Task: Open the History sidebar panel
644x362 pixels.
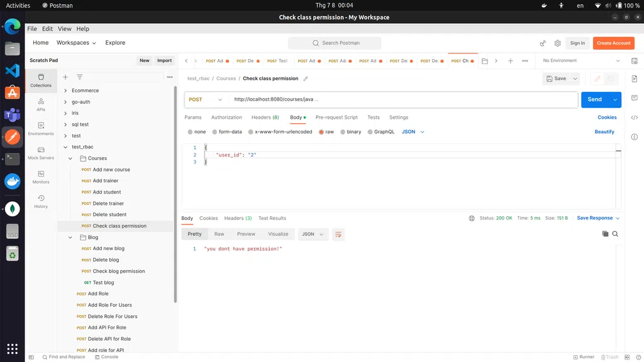Action: click(41, 201)
